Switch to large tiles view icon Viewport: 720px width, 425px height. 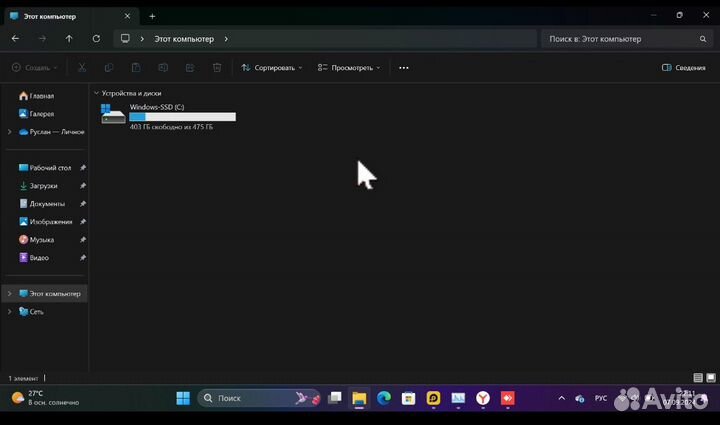coord(710,377)
